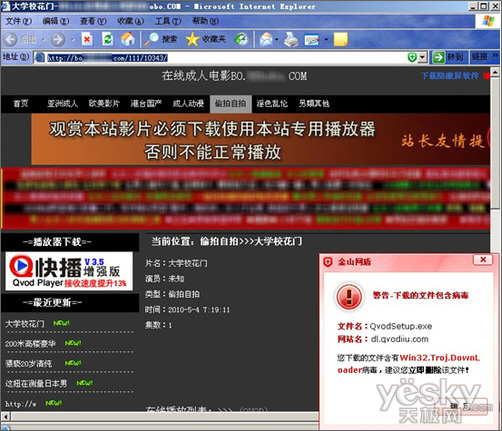Click the Qvod Player 快播 download banner
Screen dimensions: 502x431
(x=69, y=271)
